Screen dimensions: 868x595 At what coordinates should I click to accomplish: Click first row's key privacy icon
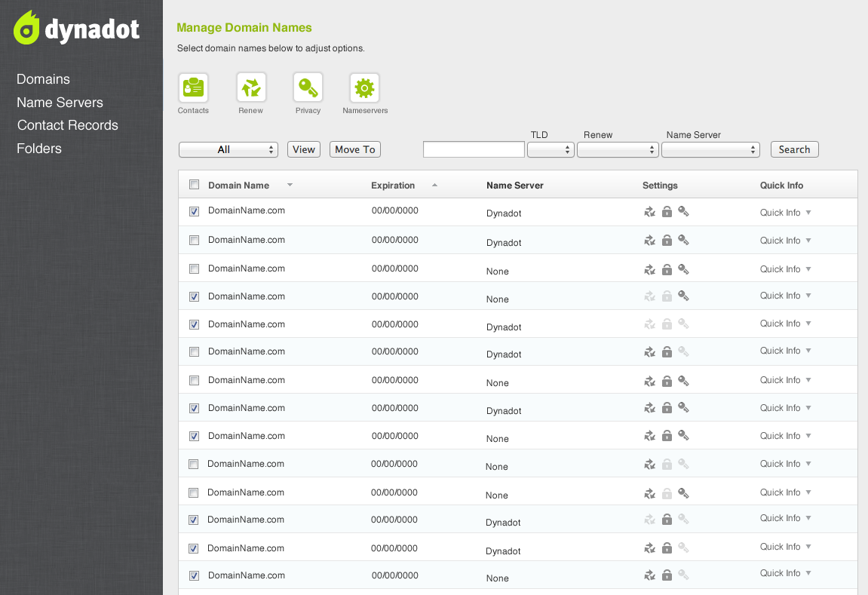pyautogui.click(x=683, y=212)
